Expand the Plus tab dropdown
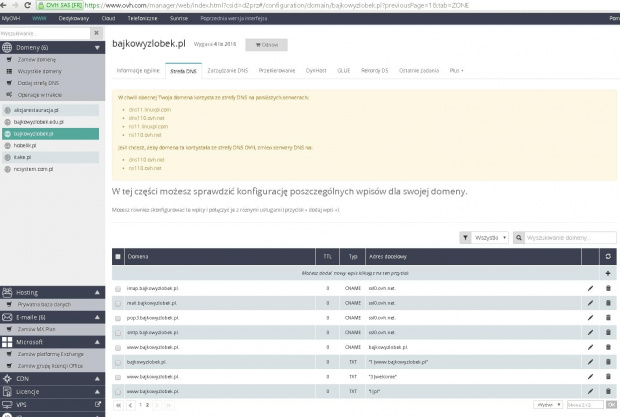The height and width of the screenshot is (417, 620). [x=456, y=71]
